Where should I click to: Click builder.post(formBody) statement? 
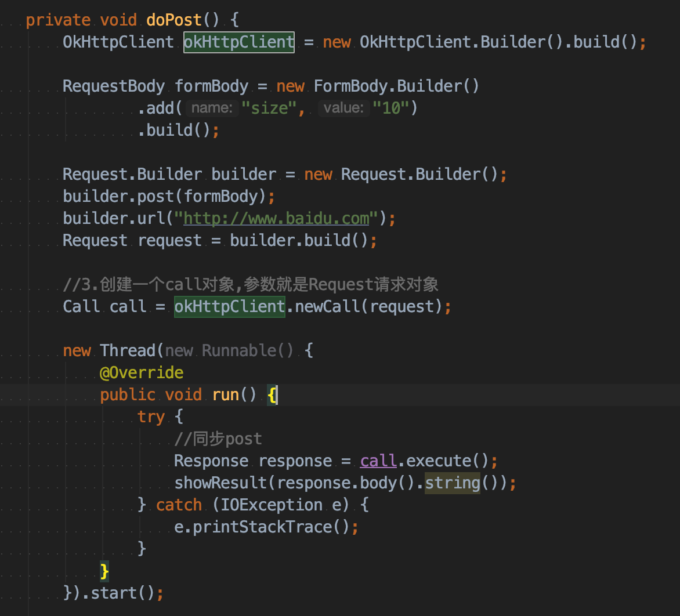[x=169, y=197]
